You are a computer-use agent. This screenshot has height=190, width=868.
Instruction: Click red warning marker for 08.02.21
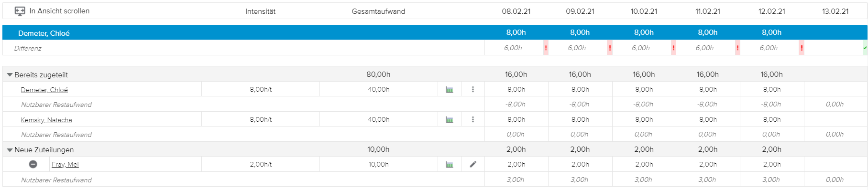(546, 48)
